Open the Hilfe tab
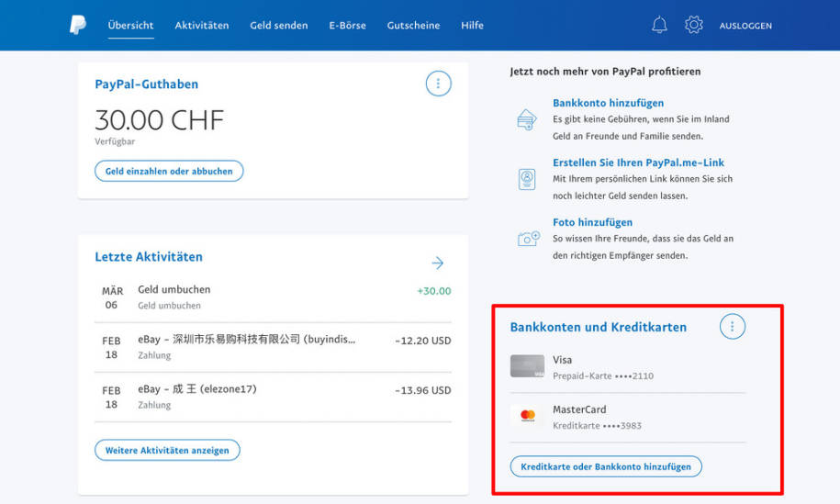 (x=472, y=25)
